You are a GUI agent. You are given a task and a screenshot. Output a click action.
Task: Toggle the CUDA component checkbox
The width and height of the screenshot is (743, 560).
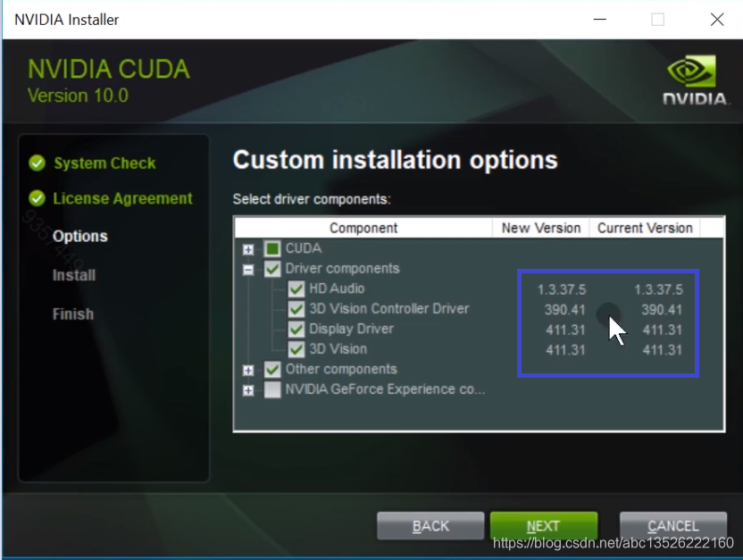pyautogui.click(x=272, y=248)
